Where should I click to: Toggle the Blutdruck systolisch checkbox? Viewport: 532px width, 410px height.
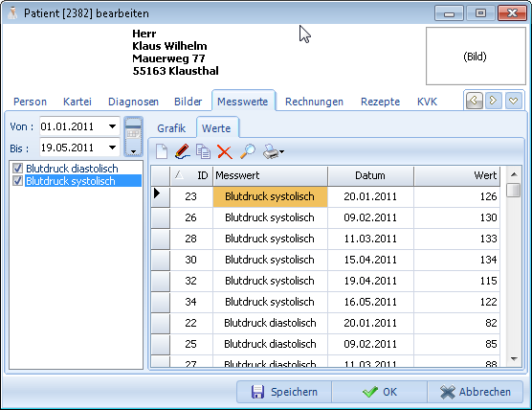[17, 181]
